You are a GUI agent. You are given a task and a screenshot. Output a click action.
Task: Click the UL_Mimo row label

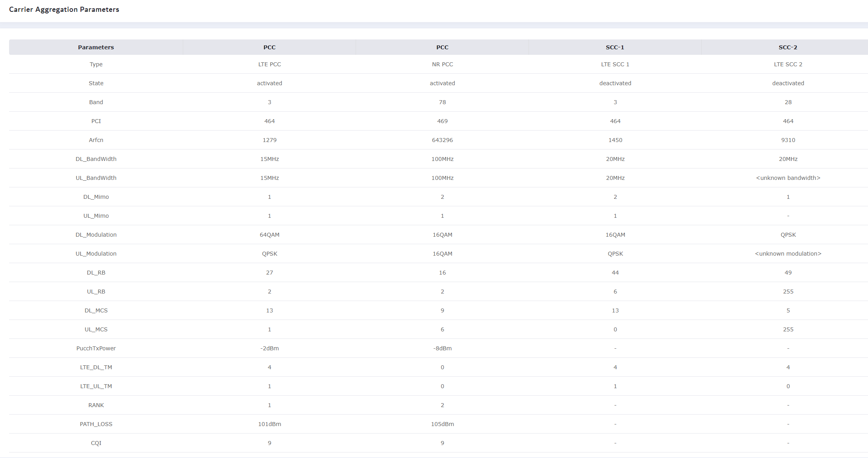point(96,216)
